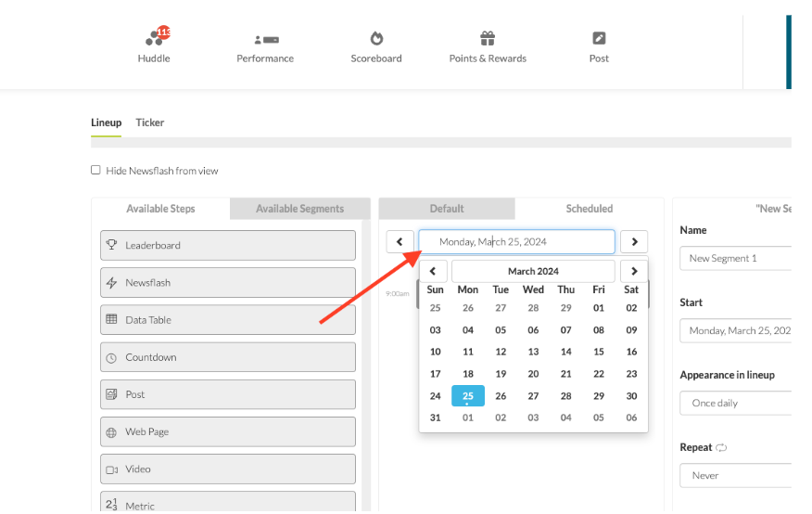The image size is (812, 514).
Task: Pick March 09 in calendar
Action: pyautogui.click(x=631, y=330)
